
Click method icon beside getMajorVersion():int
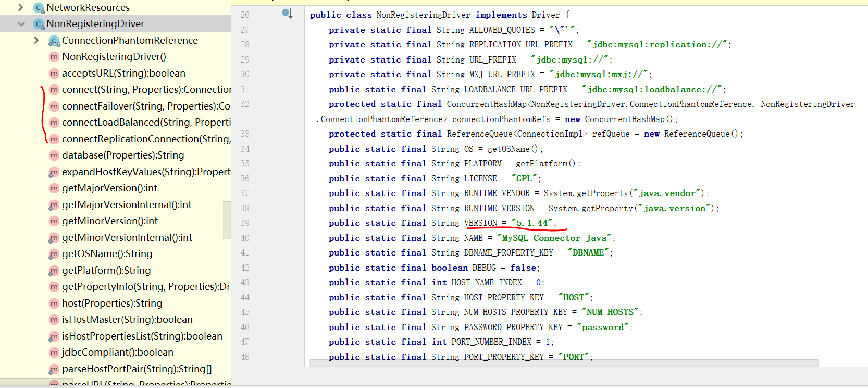[x=54, y=188]
